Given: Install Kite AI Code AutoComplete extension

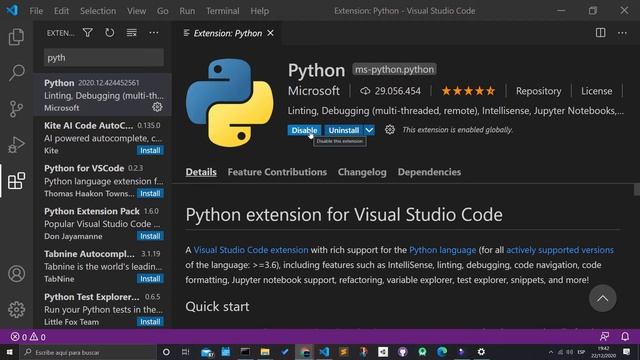Looking at the screenshot, I should (150, 150).
